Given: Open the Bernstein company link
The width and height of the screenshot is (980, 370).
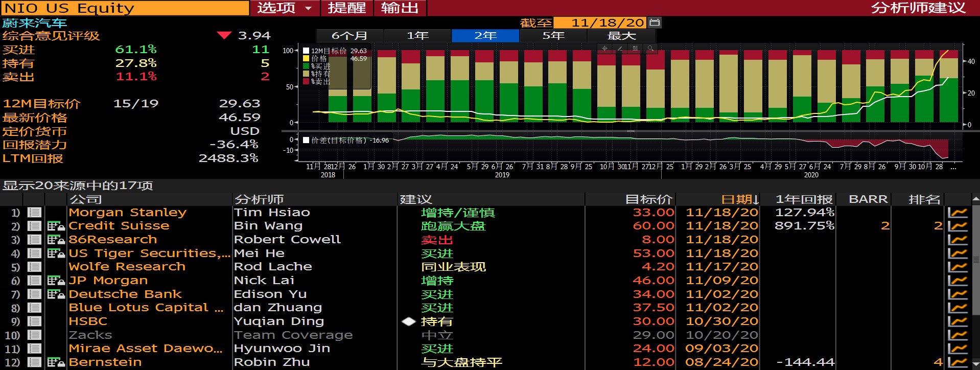Looking at the screenshot, I should click(x=105, y=362).
